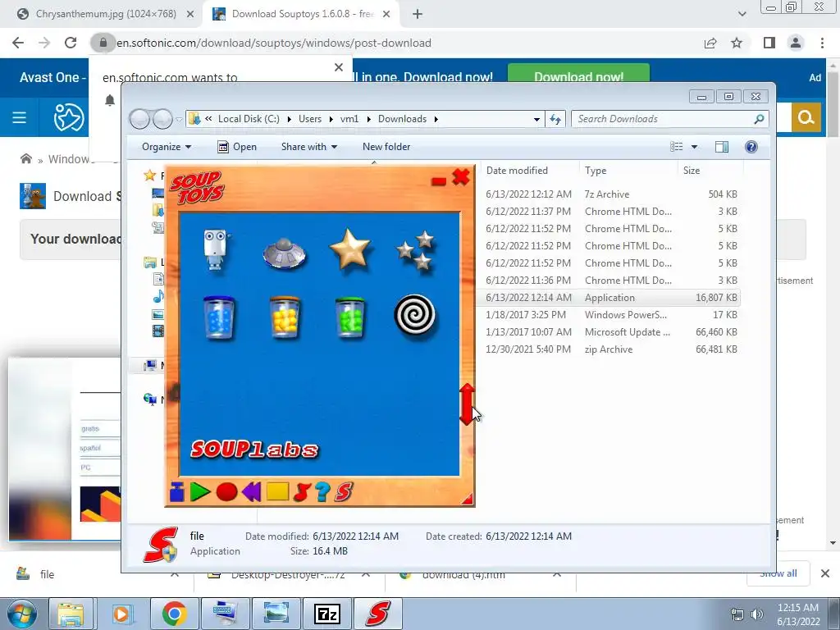This screenshot has width=840, height=630.
Task: Click the purple rewind arrows icon
Action: 251,492
